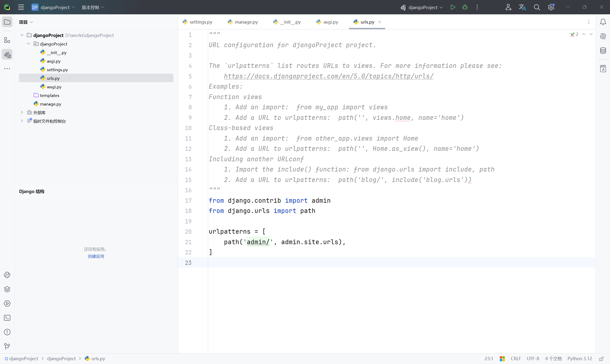Open the Python Packages layers icon

7,289
